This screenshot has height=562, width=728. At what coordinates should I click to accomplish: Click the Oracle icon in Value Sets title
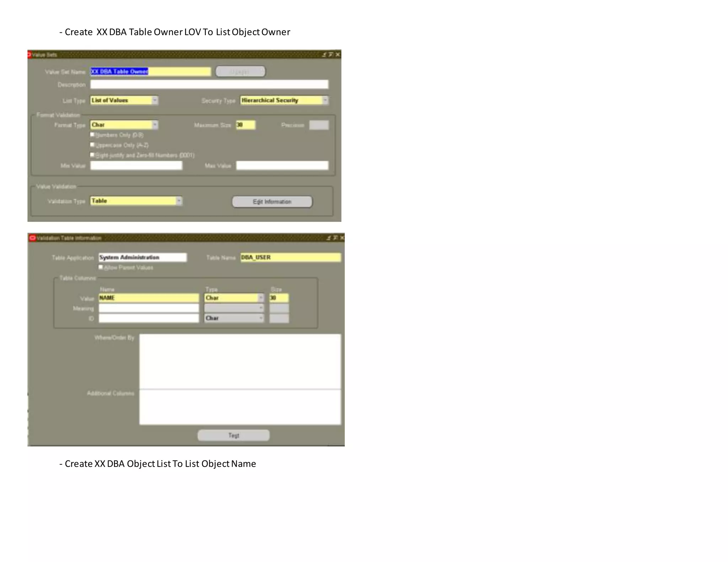click(29, 54)
